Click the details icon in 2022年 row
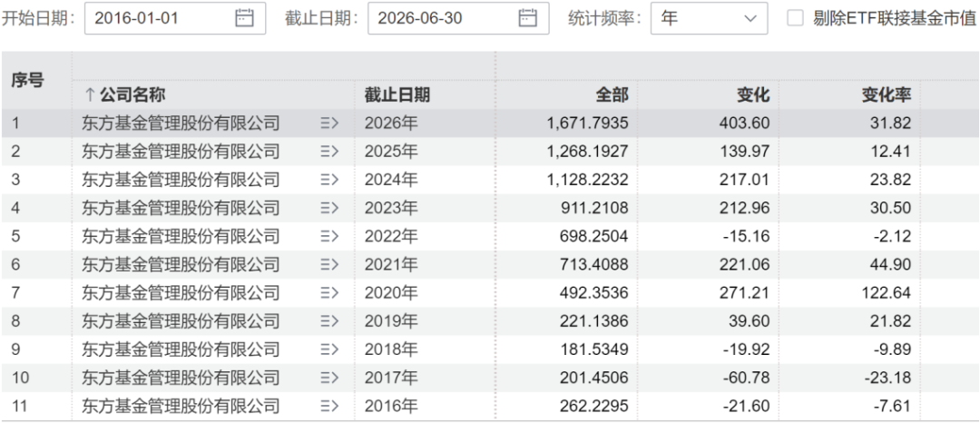 tap(328, 237)
